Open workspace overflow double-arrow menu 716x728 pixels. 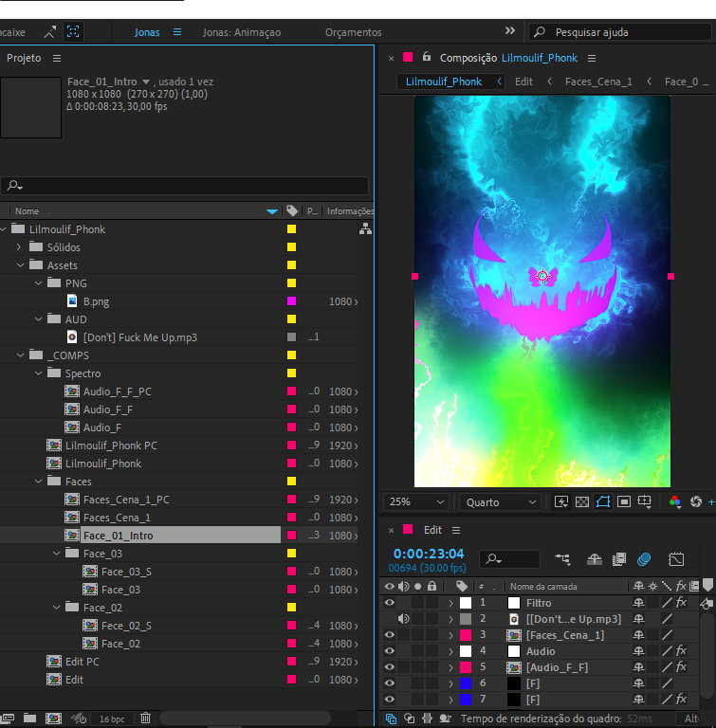(x=509, y=31)
